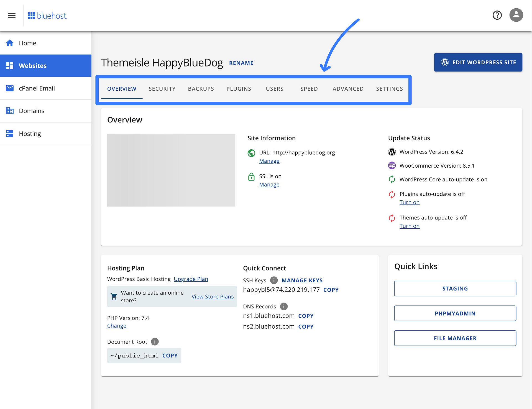Click Change PHP Version link
Image resolution: width=532 pixels, height=409 pixels.
117,325
